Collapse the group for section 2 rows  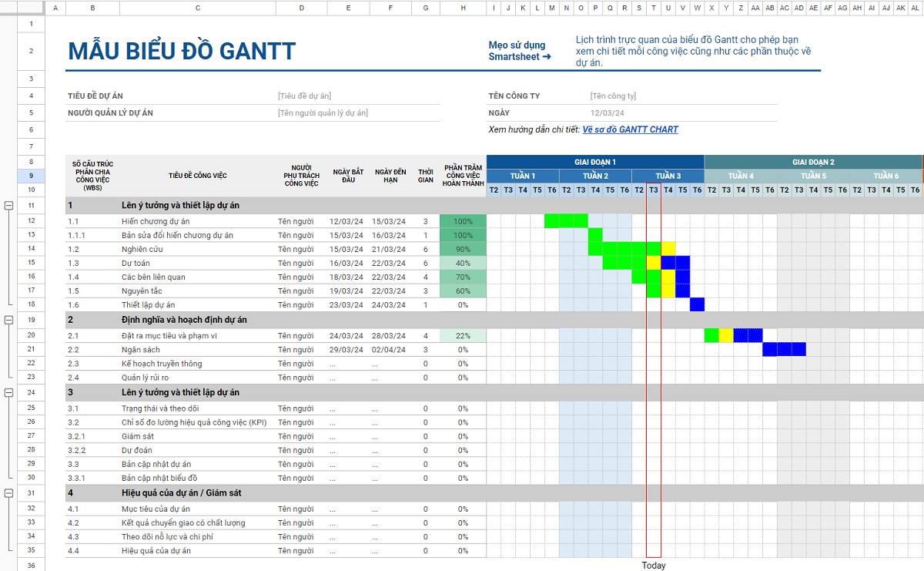coord(8,320)
